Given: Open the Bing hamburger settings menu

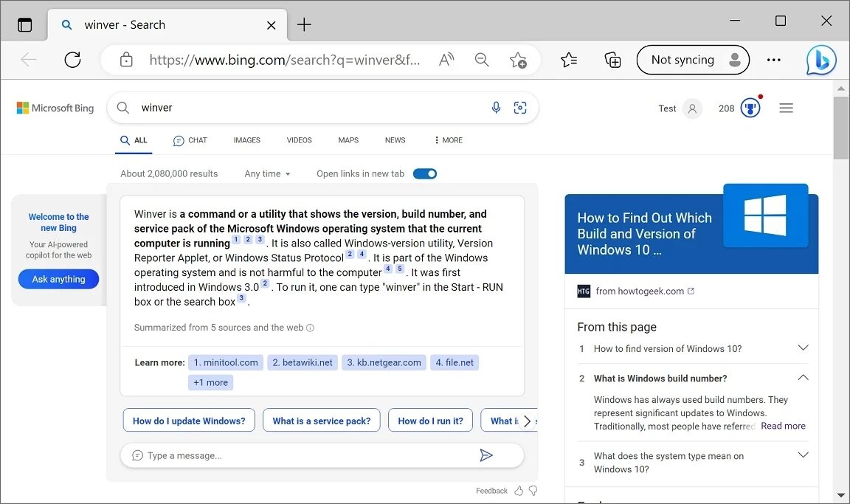Looking at the screenshot, I should [x=786, y=108].
